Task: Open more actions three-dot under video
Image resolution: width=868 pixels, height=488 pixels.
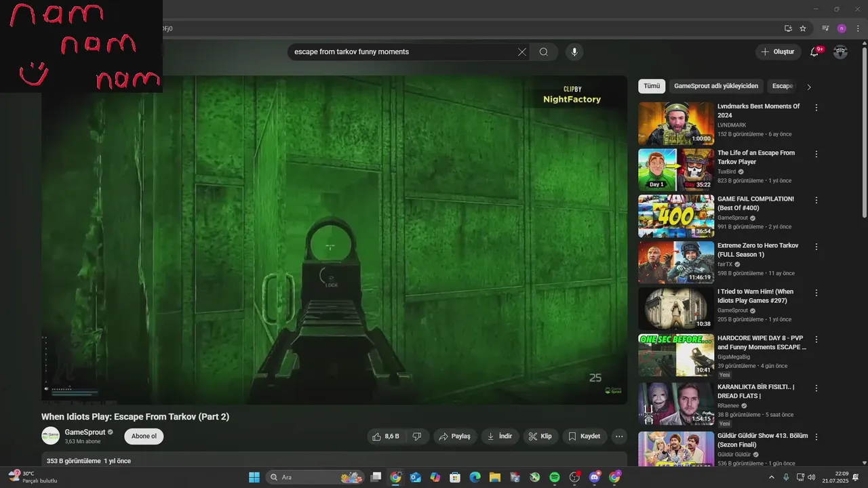Action: (x=619, y=436)
